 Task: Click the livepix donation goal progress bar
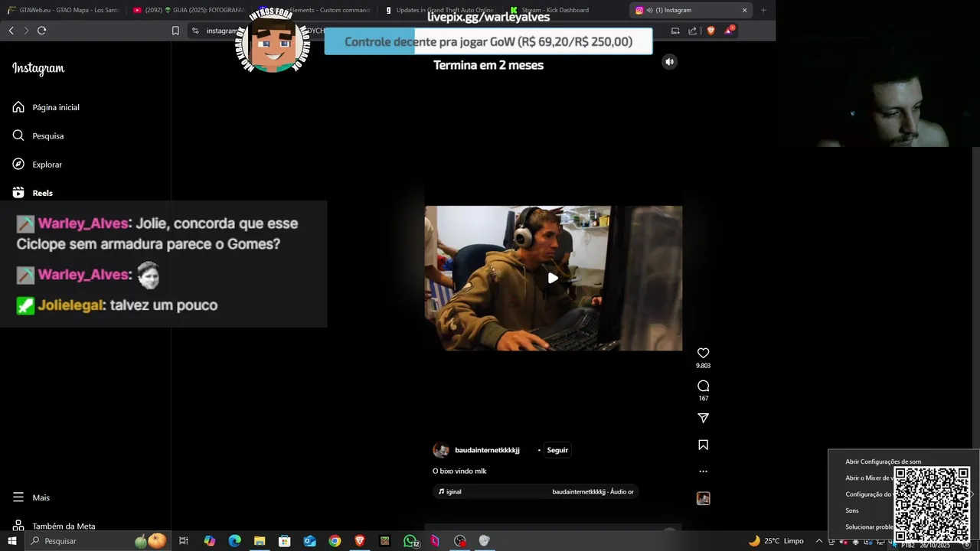(488, 41)
